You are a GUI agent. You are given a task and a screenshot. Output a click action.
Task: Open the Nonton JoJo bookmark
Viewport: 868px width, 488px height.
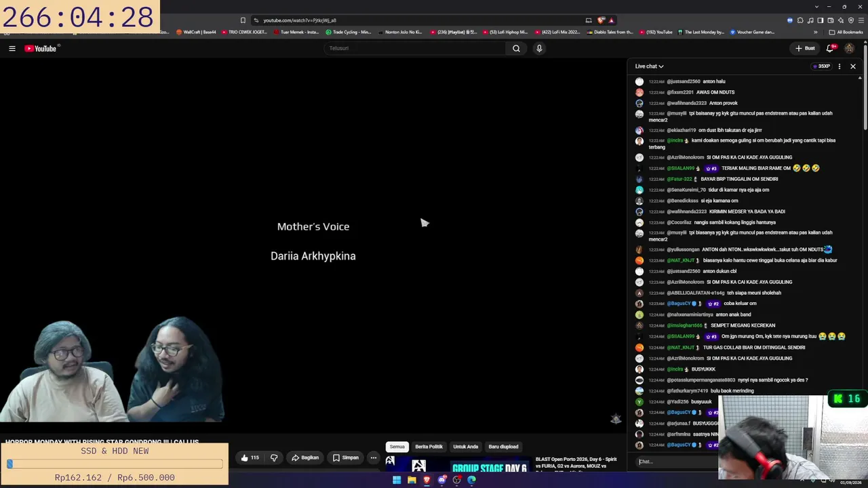click(400, 32)
